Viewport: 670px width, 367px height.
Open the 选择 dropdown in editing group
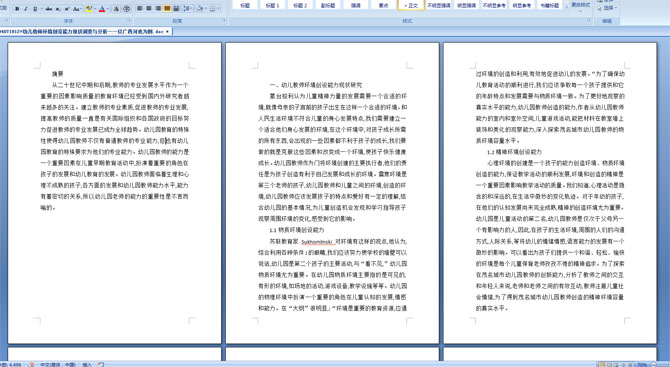click(x=607, y=8)
